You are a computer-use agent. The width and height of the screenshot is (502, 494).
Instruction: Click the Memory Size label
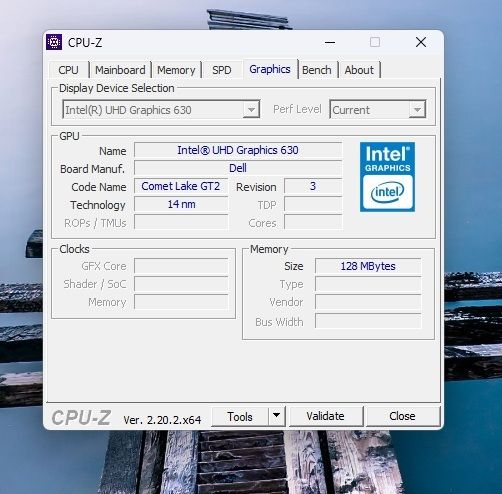(294, 266)
